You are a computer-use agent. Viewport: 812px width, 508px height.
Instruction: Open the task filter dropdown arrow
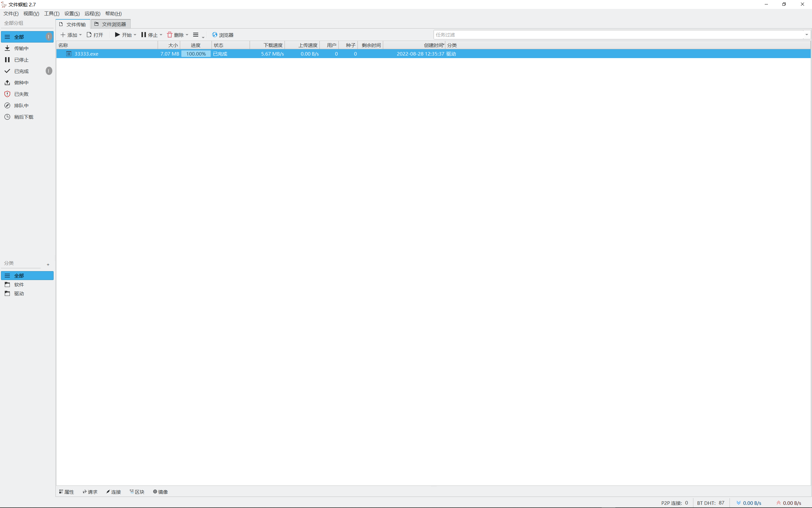tap(807, 35)
